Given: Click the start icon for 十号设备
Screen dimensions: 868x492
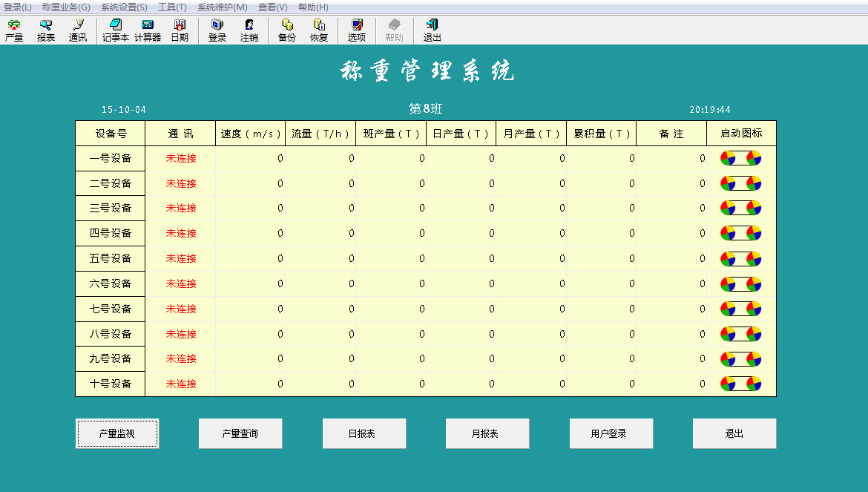Looking at the screenshot, I should click(x=740, y=384).
